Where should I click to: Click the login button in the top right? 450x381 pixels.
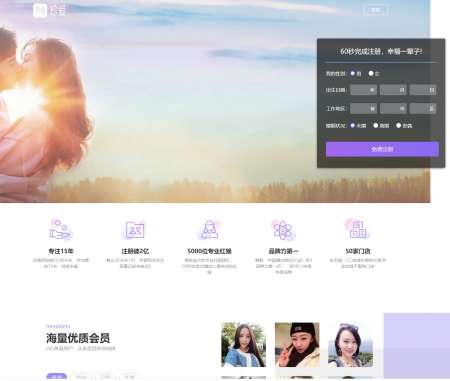pyautogui.click(x=376, y=10)
